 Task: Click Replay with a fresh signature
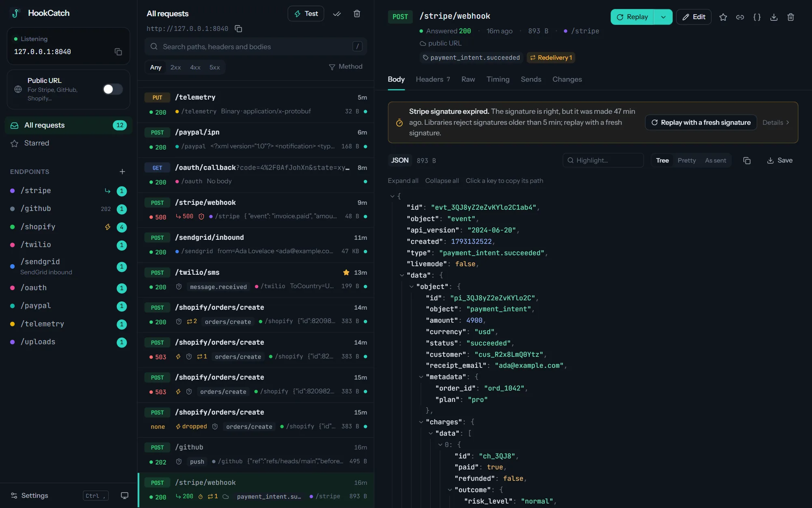pyautogui.click(x=701, y=122)
